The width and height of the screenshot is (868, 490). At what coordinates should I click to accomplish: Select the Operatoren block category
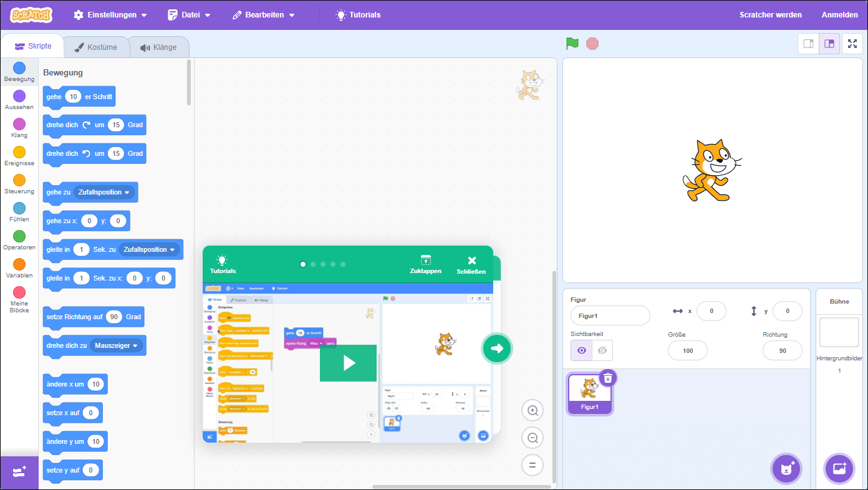19,241
